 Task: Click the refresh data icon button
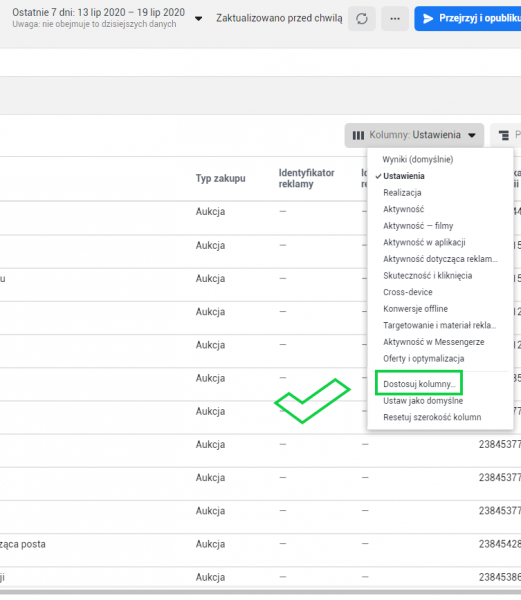coord(361,18)
